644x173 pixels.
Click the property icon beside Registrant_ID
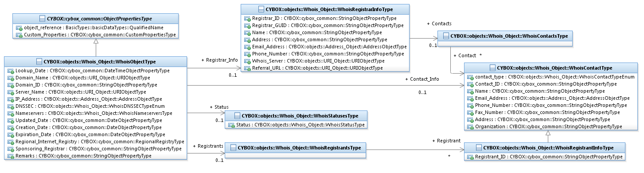coord(471,157)
